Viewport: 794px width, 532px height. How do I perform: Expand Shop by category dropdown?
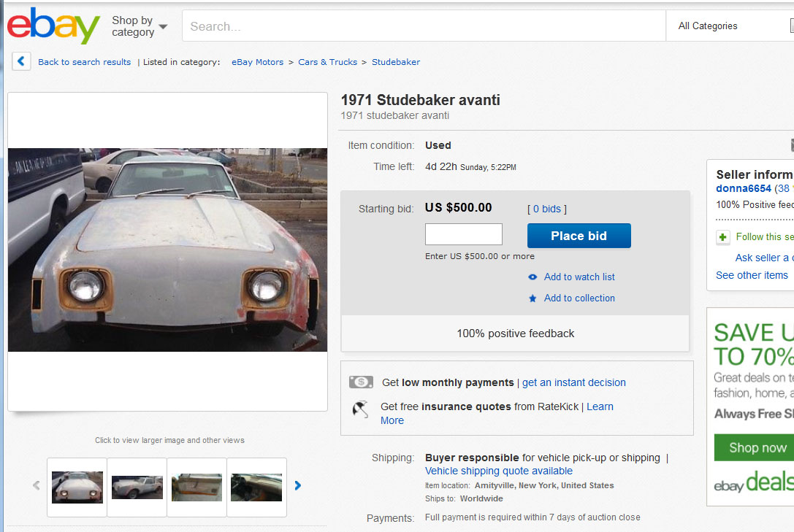point(139,26)
